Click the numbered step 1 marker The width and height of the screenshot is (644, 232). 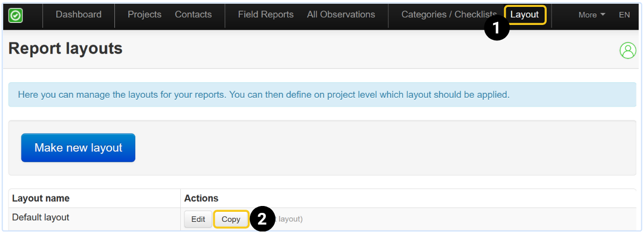click(496, 29)
